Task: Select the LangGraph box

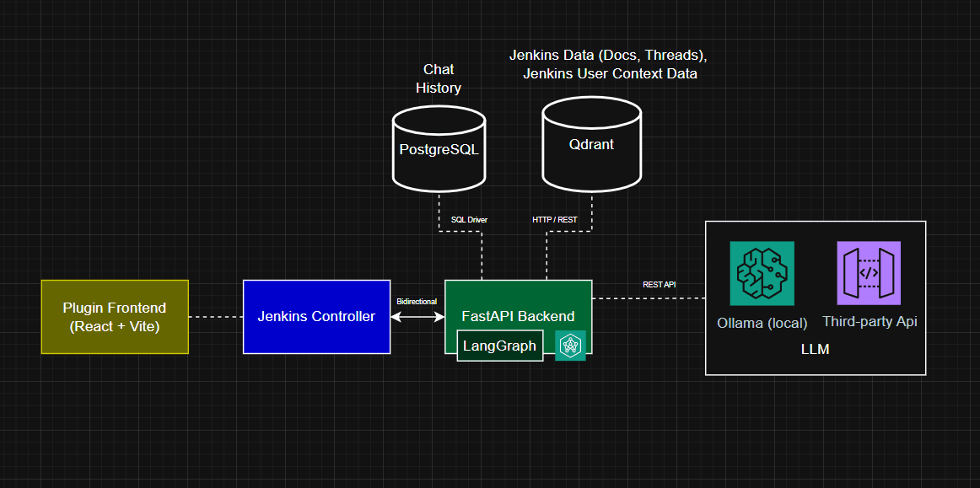Action: point(499,346)
